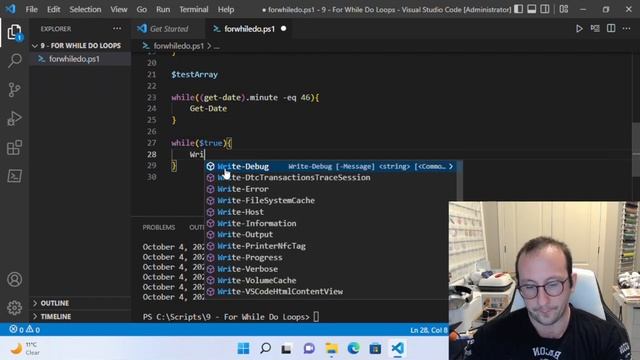Open Windows taskbar Search
The image size is (640, 360).
click(265, 348)
